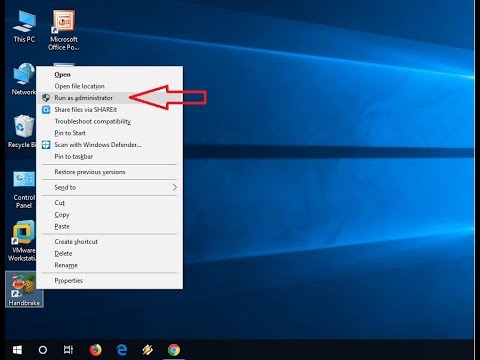Open Properties from the context menu
This screenshot has height=360, width=480.
pos(109,281)
